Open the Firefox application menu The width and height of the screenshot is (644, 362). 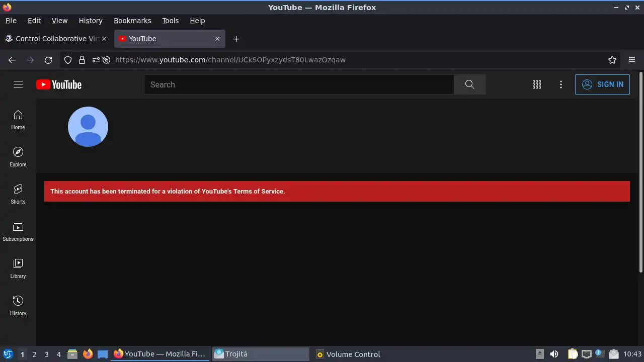632,60
